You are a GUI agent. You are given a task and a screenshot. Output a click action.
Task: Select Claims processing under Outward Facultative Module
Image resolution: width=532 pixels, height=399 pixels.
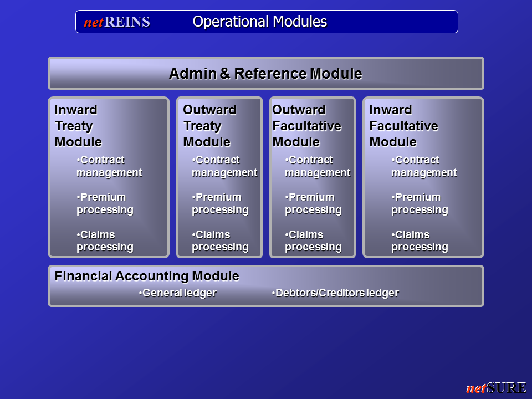point(313,241)
